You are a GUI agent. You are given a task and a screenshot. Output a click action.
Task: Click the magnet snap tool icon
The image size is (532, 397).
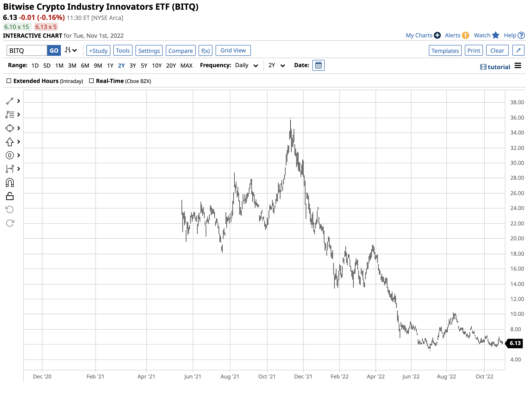[x=10, y=183]
